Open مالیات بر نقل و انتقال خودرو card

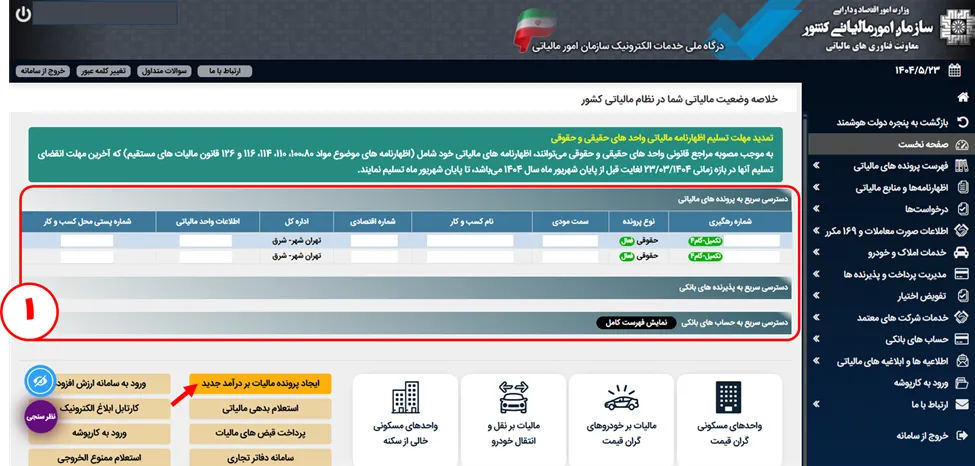tap(514, 420)
